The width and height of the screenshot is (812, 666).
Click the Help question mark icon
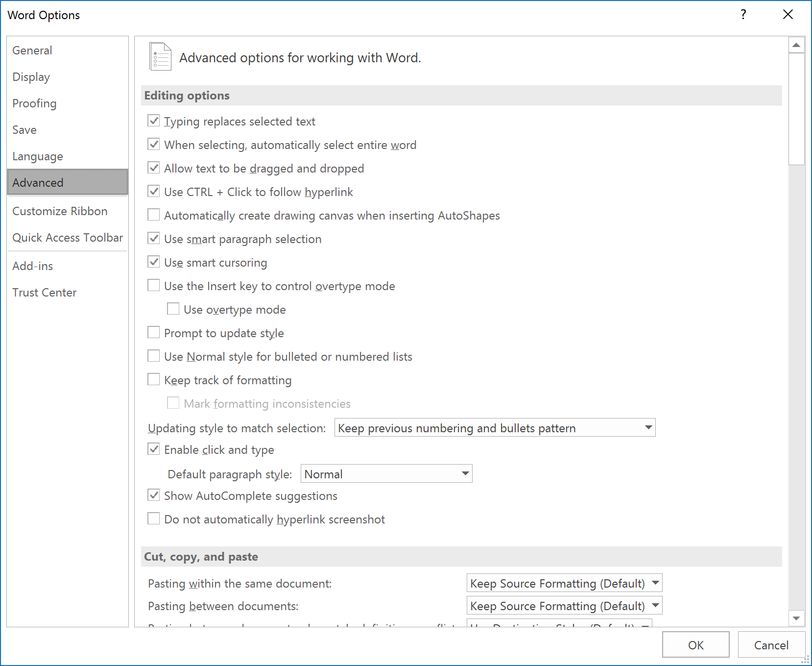743,15
